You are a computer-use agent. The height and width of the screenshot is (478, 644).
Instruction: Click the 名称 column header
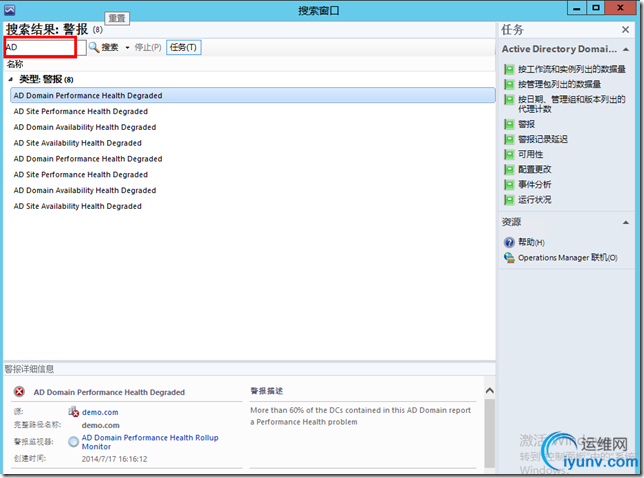tap(15, 64)
